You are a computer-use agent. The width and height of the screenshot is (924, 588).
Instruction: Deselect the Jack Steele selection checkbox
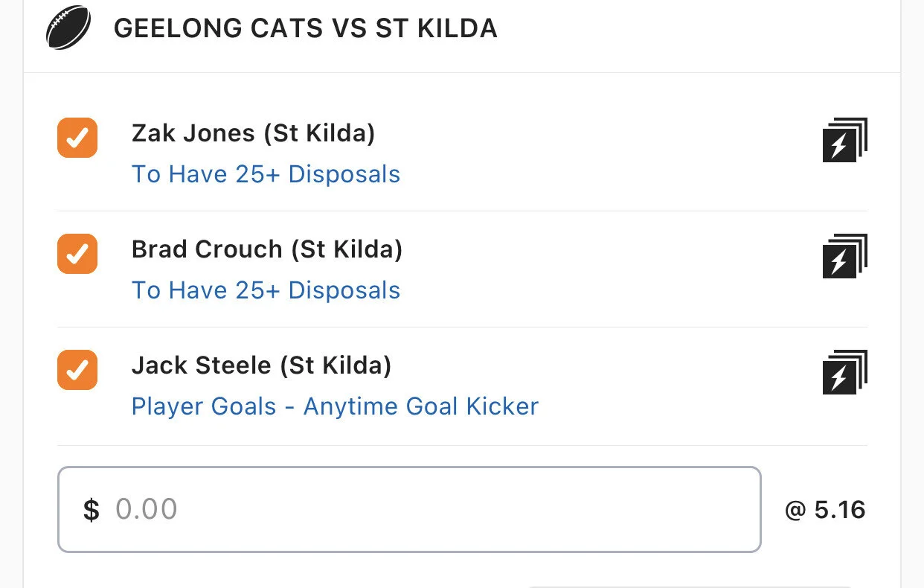[x=77, y=370]
